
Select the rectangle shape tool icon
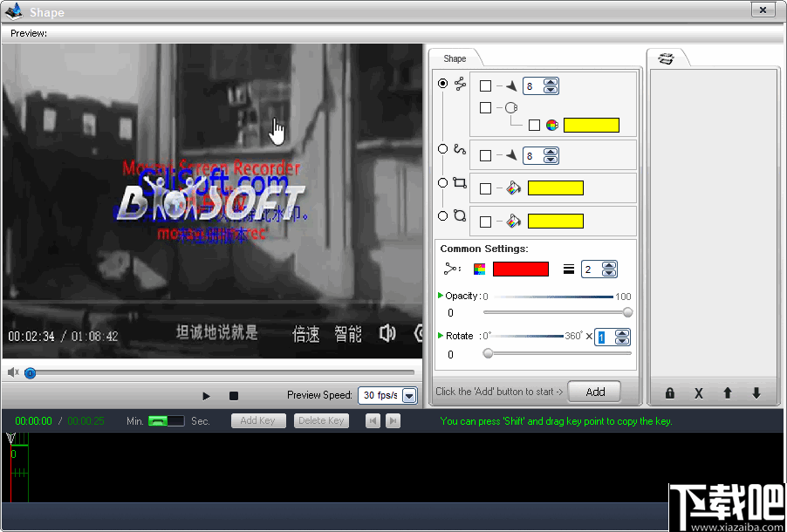[462, 181]
